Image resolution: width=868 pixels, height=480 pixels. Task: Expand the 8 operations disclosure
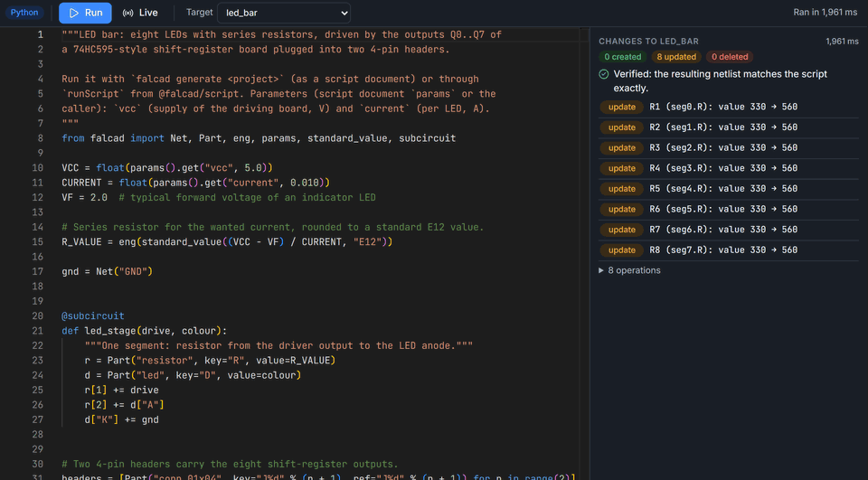point(629,270)
